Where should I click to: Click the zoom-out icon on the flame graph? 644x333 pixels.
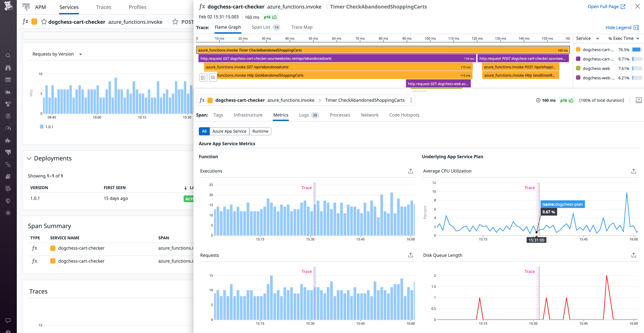pyautogui.click(x=213, y=78)
